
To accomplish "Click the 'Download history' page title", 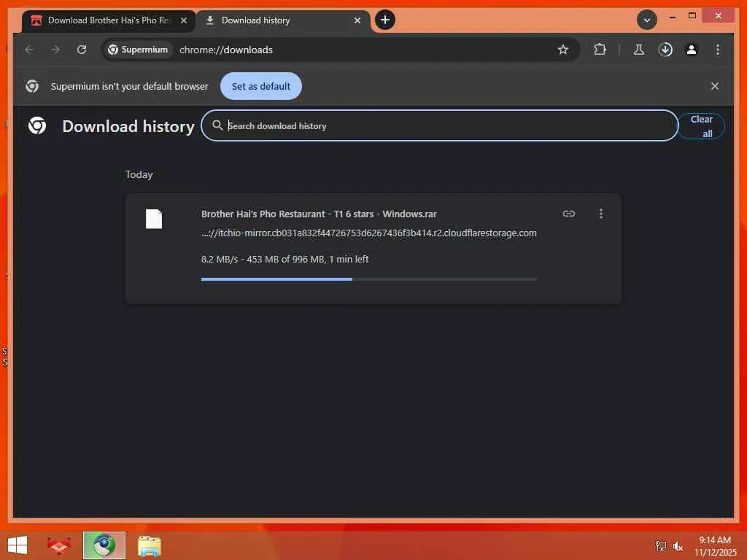I will (128, 126).
